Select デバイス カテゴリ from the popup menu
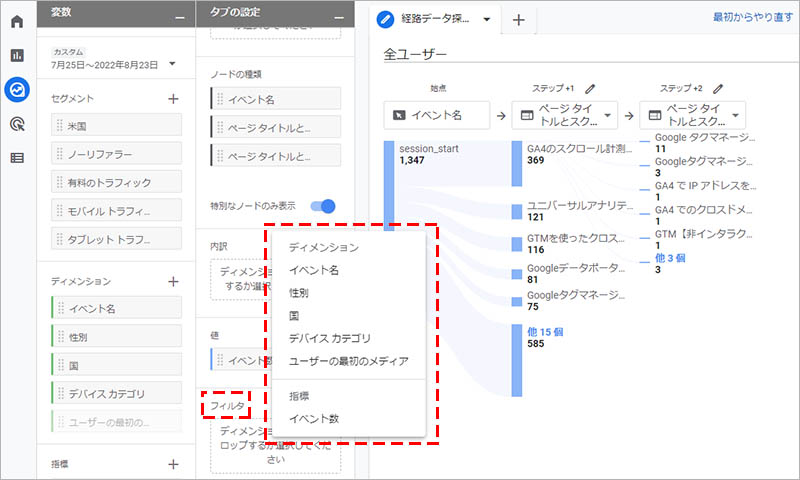The width and height of the screenshot is (800, 480). [329, 338]
